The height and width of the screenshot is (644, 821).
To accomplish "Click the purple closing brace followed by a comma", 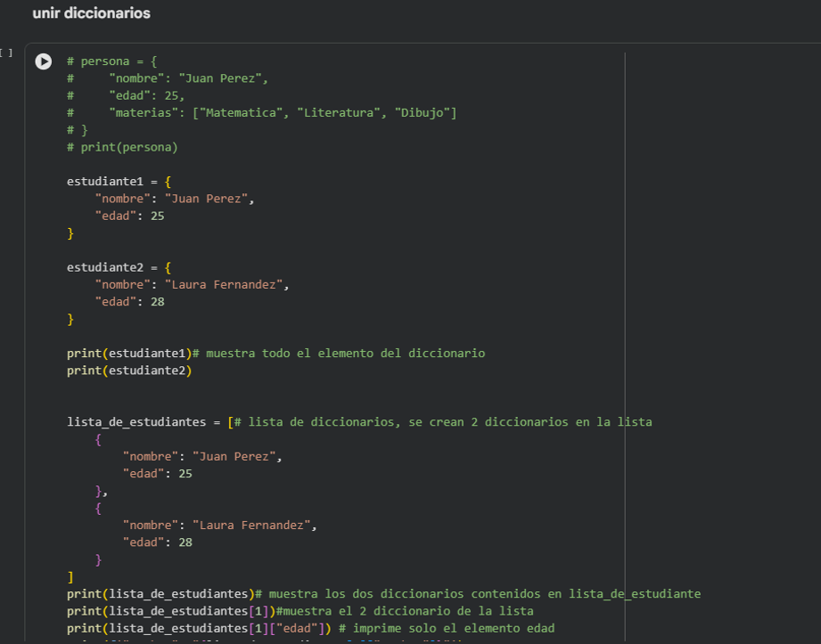I will click(102, 492).
